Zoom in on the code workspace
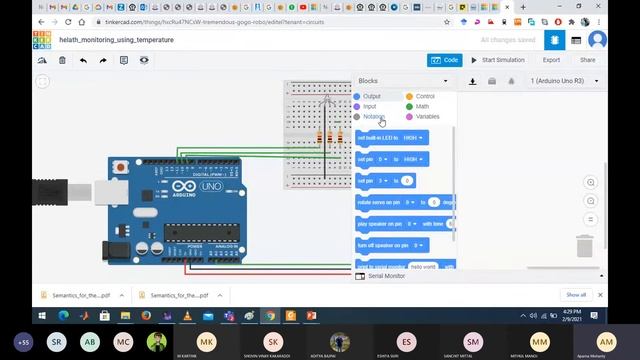 coord(591,182)
